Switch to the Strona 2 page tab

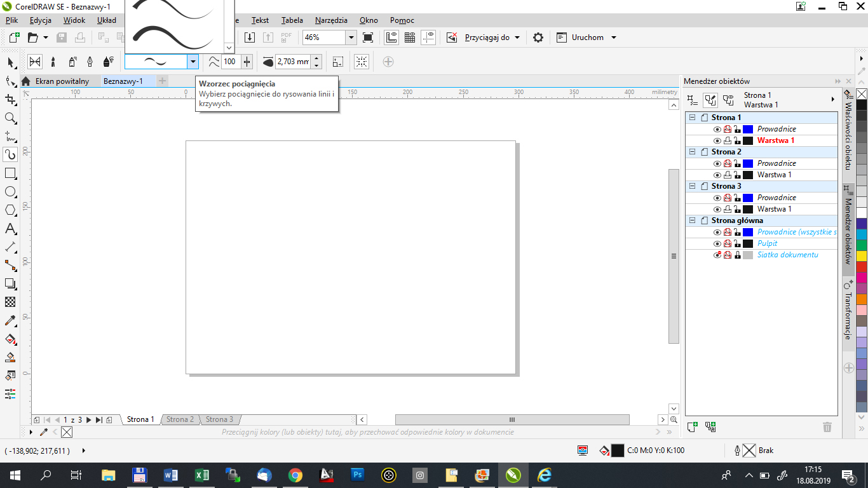click(180, 419)
